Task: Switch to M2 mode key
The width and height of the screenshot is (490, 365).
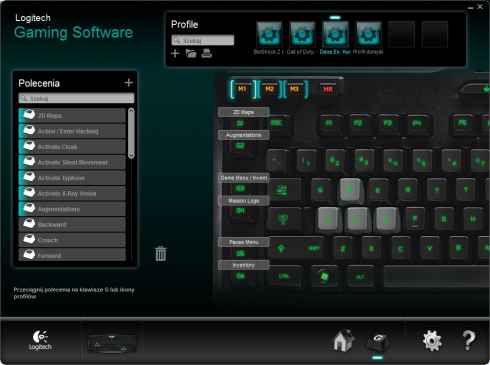Action: click(269, 89)
